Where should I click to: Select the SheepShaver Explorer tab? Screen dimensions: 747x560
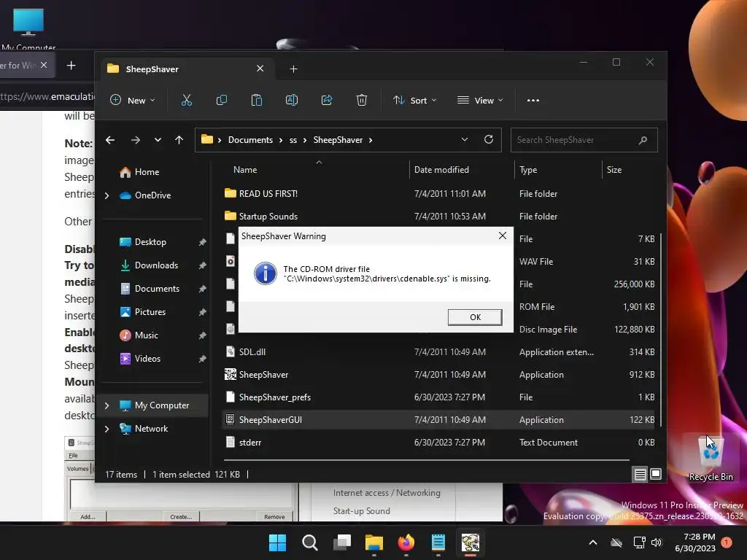point(186,69)
